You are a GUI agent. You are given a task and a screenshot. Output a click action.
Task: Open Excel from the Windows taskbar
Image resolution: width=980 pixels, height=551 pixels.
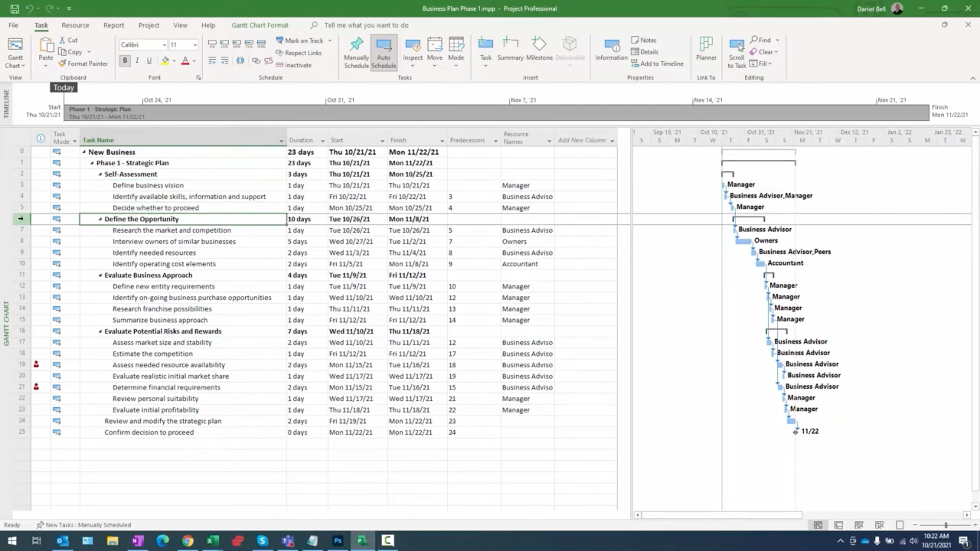[212, 541]
